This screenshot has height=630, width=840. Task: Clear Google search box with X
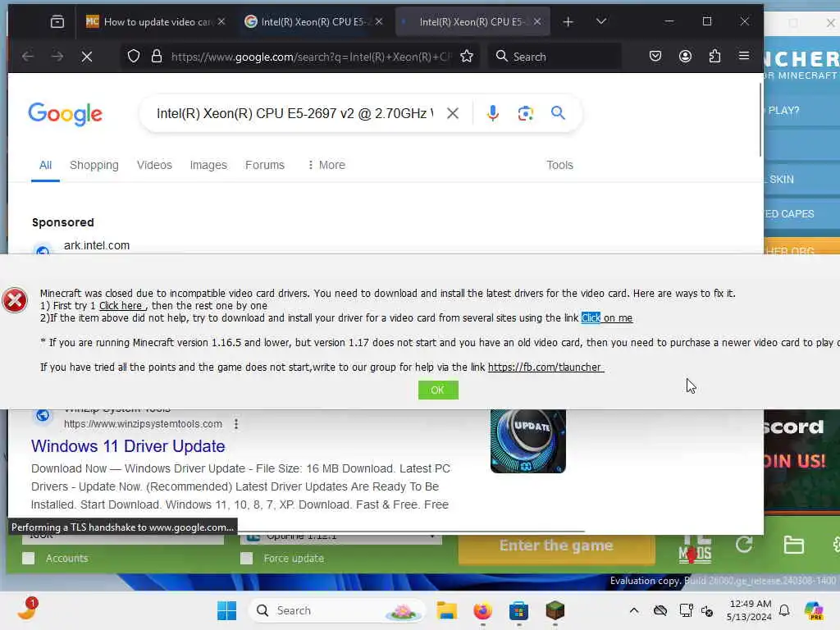coord(453,113)
